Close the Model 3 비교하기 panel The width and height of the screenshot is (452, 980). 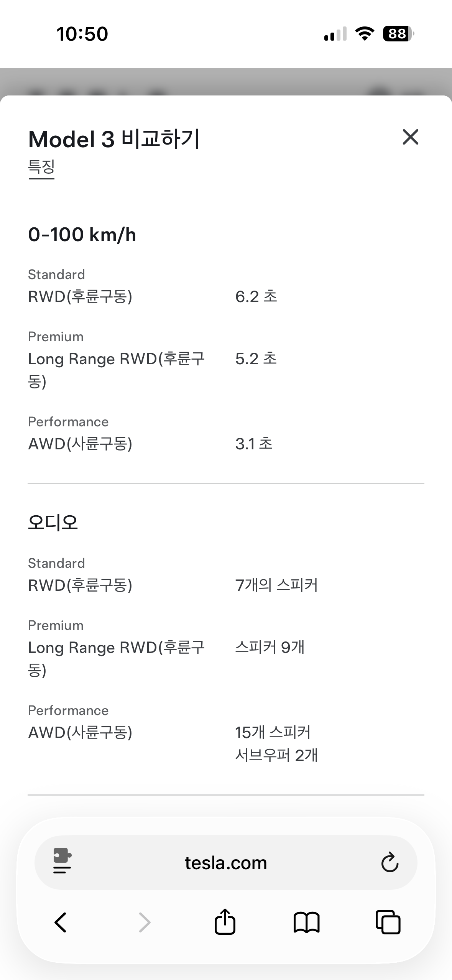point(410,137)
